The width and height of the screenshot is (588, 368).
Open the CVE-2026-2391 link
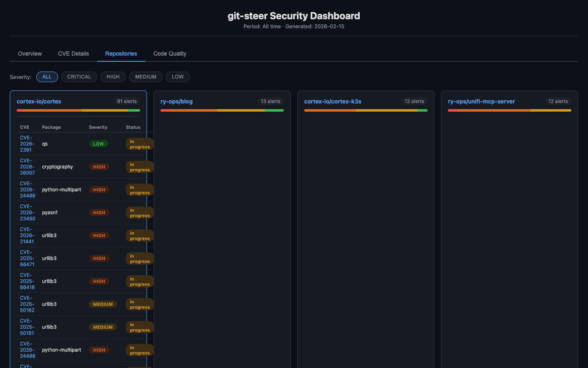[26, 144]
